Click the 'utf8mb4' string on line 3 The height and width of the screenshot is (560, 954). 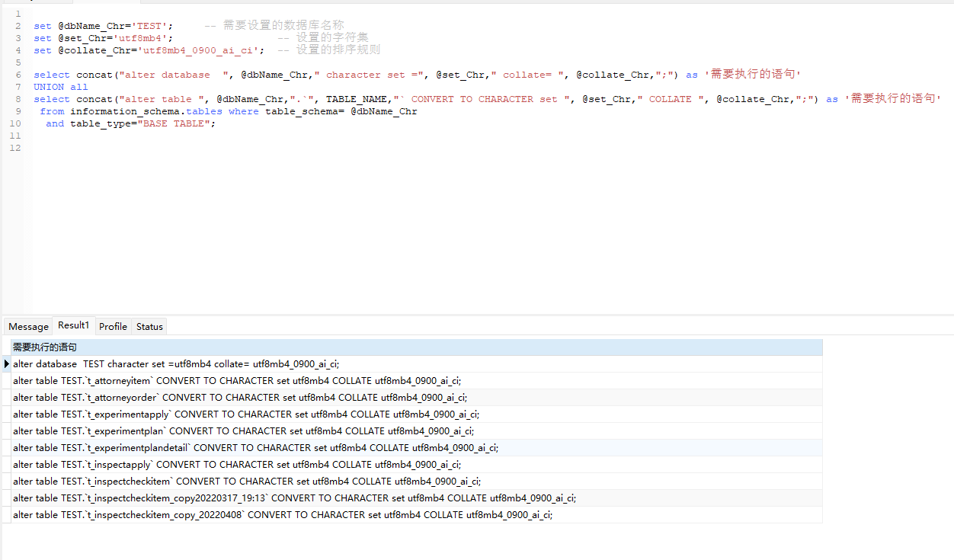point(140,38)
